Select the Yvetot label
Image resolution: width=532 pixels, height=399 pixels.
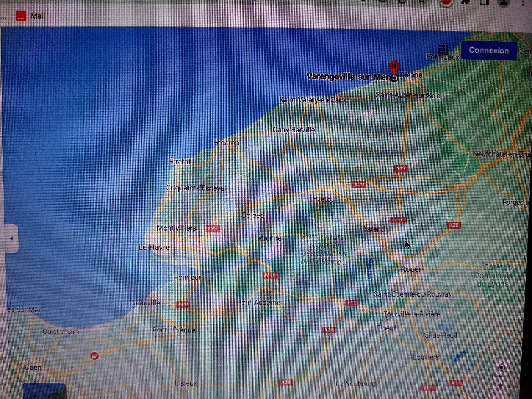pos(323,199)
